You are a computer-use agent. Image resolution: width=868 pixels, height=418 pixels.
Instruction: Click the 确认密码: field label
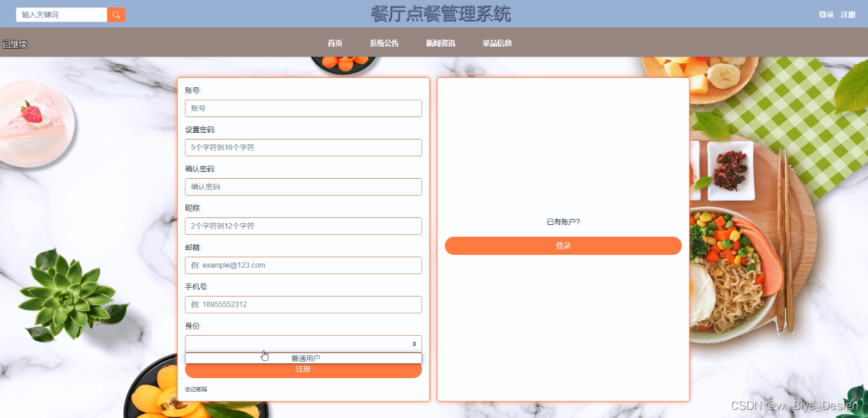click(x=200, y=169)
